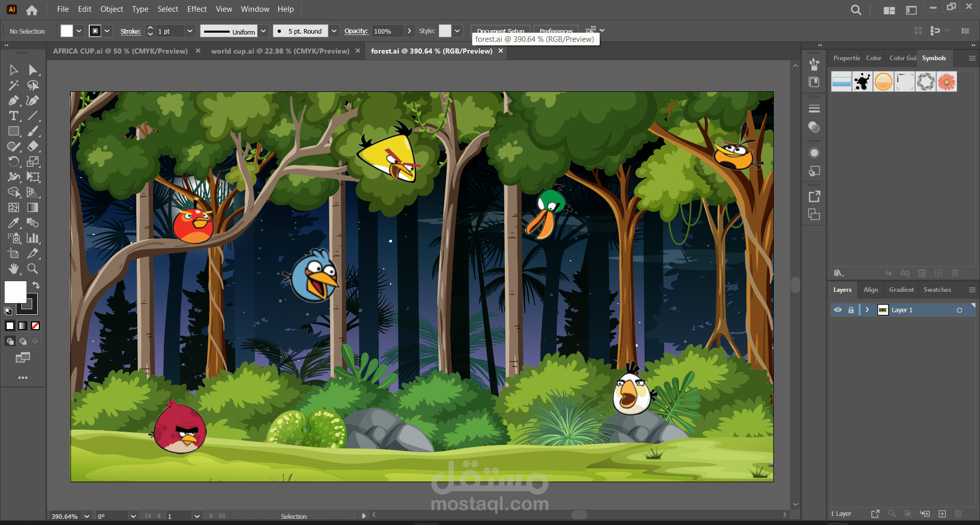Select the Rotate tool
The image size is (980, 525).
point(14,162)
